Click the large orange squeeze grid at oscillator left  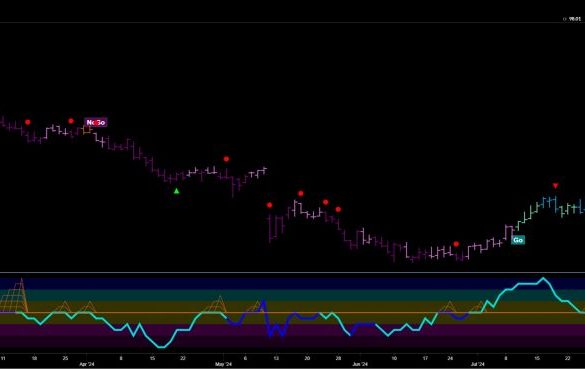(14, 295)
